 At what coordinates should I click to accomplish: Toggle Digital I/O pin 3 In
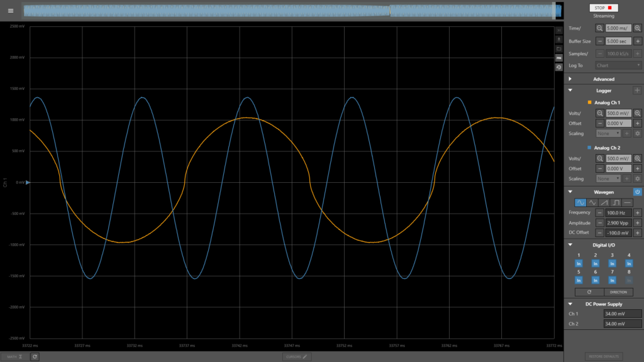[x=612, y=263]
